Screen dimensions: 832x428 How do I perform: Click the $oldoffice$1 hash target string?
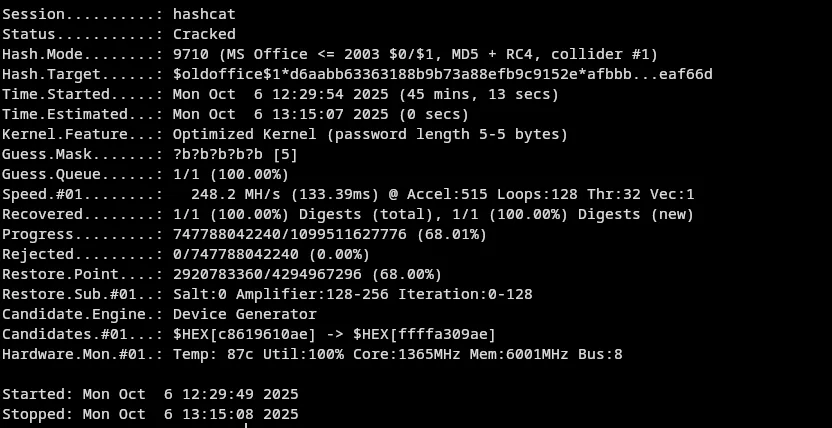[x=442, y=74]
